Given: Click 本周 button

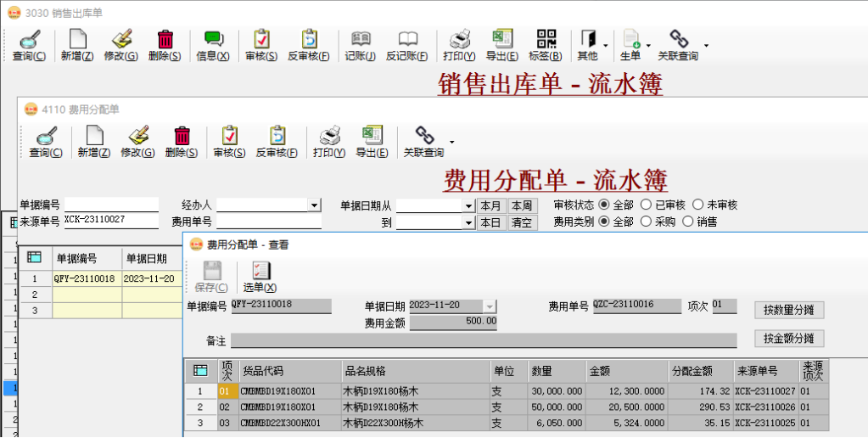Looking at the screenshot, I should point(523,206).
